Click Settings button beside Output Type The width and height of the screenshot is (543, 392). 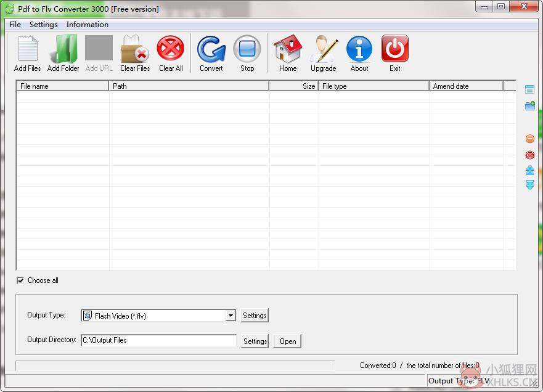point(255,316)
